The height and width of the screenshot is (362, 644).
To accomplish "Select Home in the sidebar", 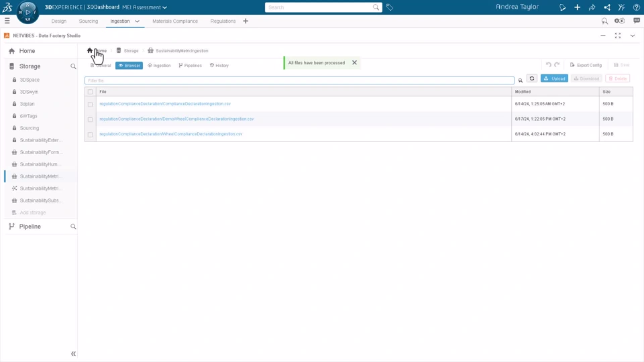I will pyautogui.click(x=27, y=51).
